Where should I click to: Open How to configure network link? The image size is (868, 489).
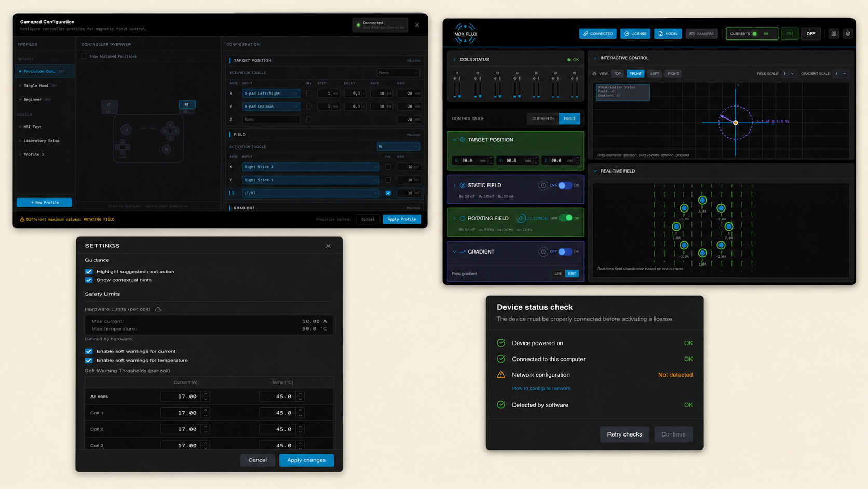click(541, 388)
